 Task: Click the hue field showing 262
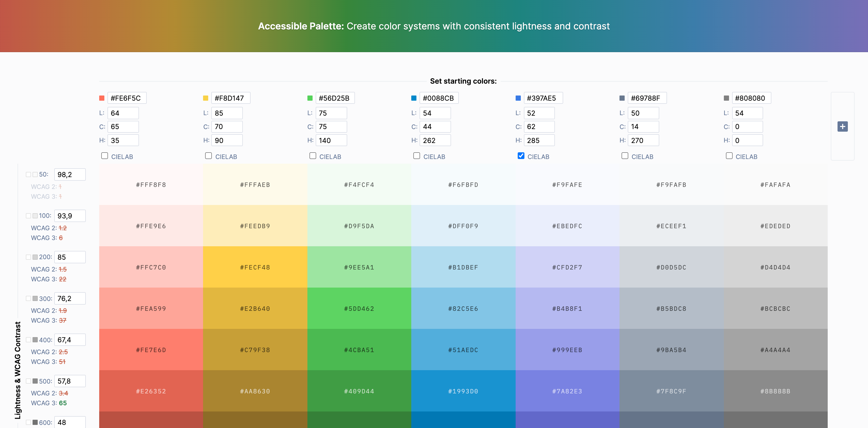(435, 140)
